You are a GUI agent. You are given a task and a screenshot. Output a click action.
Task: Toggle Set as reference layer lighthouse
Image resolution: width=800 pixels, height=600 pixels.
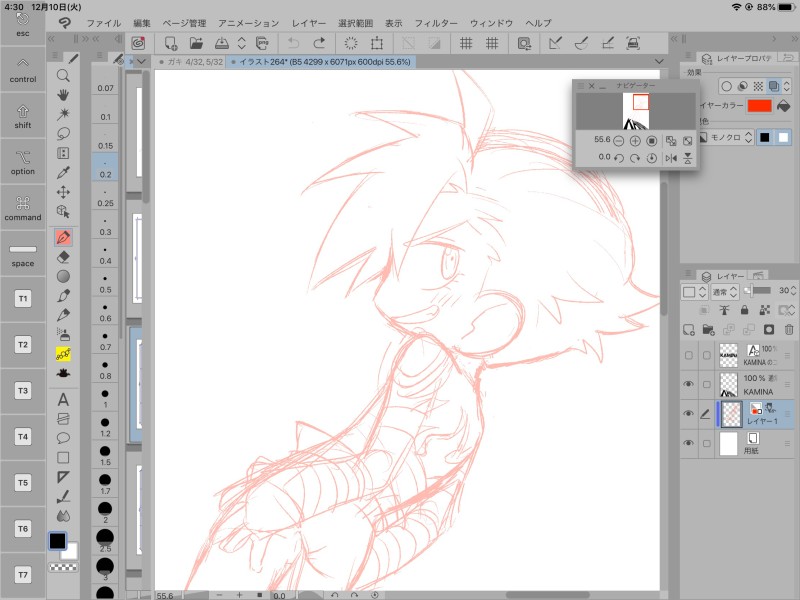[724, 310]
